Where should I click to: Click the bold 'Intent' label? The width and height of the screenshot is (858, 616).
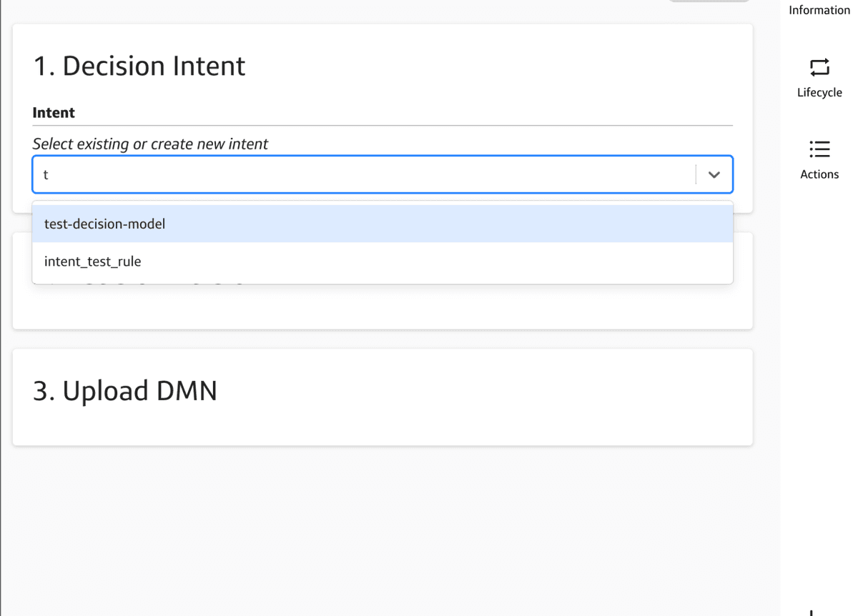pyautogui.click(x=54, y=113)
